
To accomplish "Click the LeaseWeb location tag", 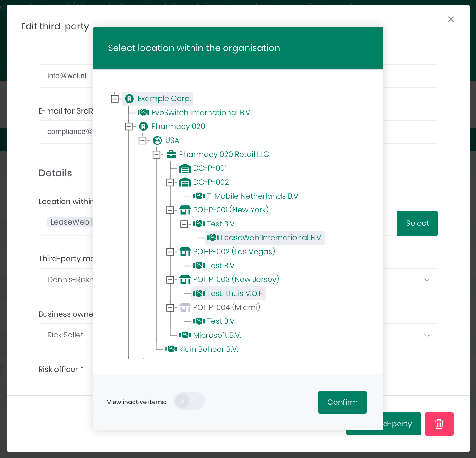I will [70, 222].
